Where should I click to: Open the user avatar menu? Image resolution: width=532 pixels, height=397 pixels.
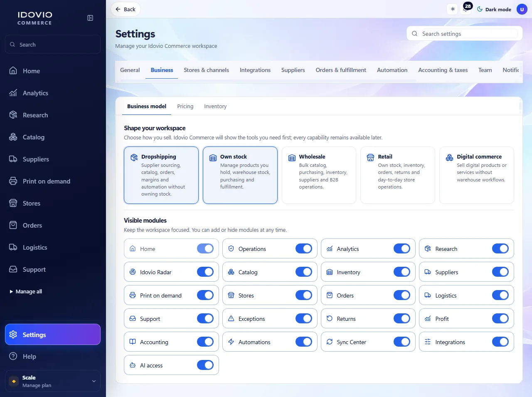(x=522, y=9)
